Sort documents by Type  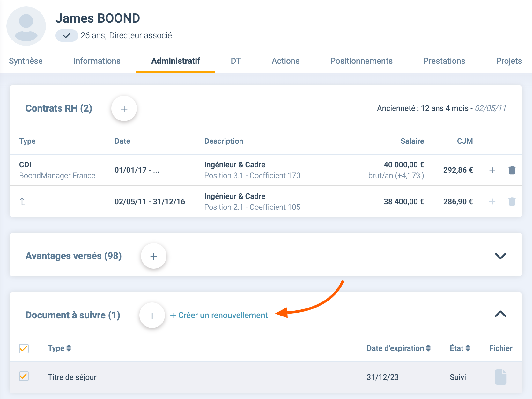click(x=60, y=348)
